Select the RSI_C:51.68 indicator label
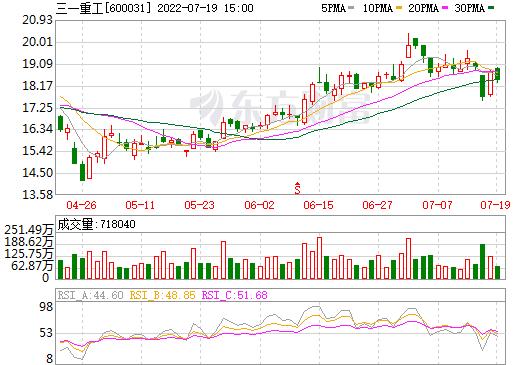The height and width of the screenshot is (365, 520). [x=235, y=295]
